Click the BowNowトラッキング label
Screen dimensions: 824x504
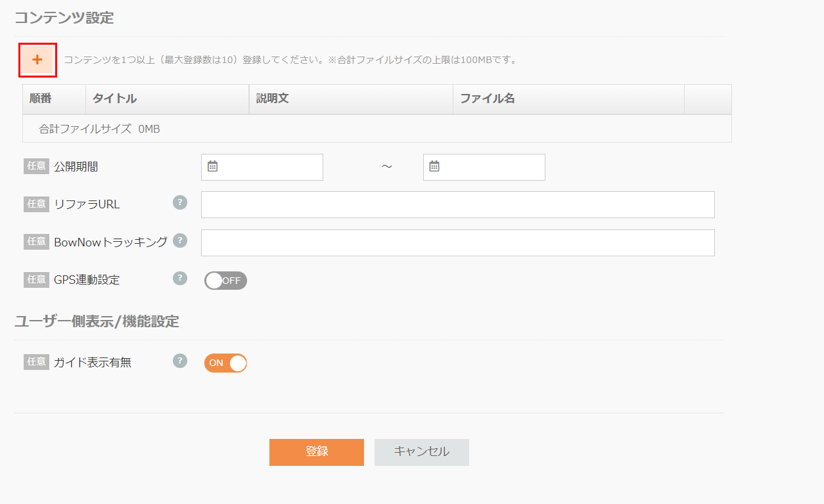tap(110, 242)
